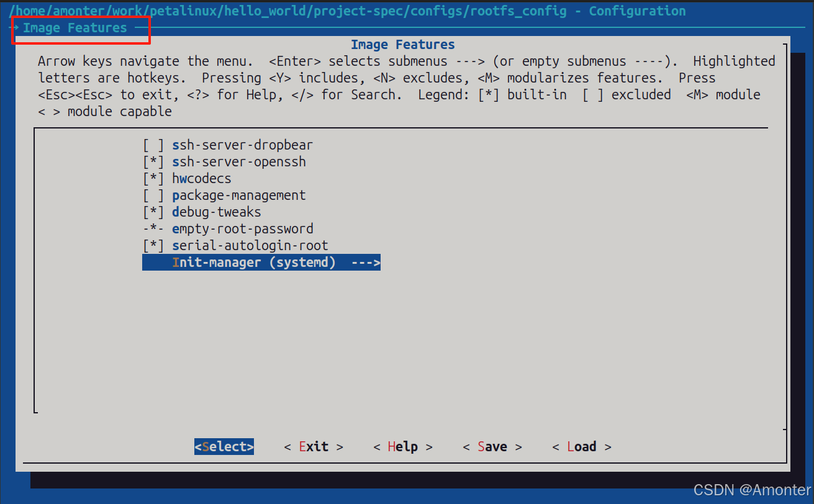This screenshot has height=504, width=814.
Task: Click the empty-root-password indicator
Action: coord(153,229)
